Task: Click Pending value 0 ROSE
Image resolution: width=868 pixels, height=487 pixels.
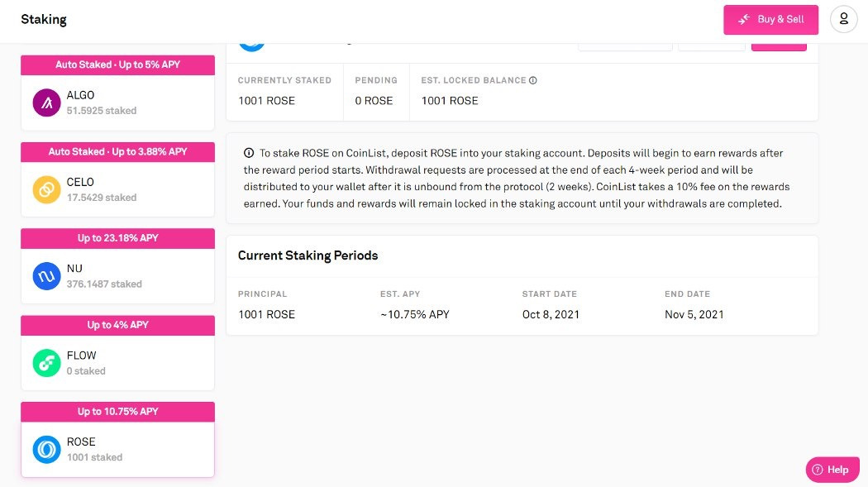Action: pyautogui.click(x=374, y=101)
